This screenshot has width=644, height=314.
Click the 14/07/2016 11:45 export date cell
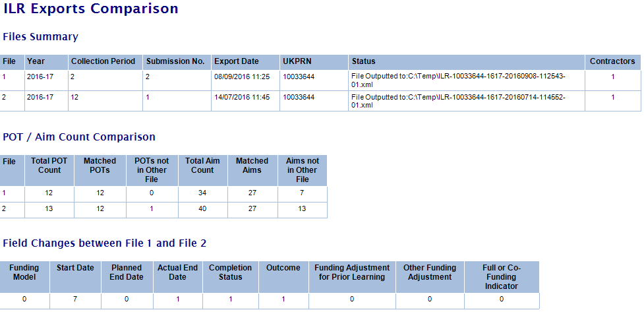(x=237, y=98)
